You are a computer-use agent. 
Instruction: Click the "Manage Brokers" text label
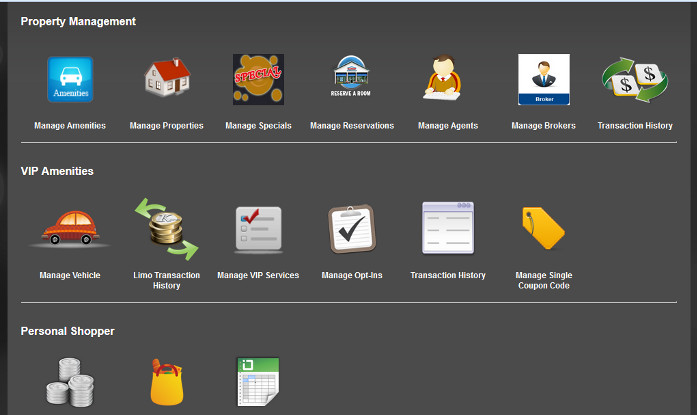pos(543,126)
